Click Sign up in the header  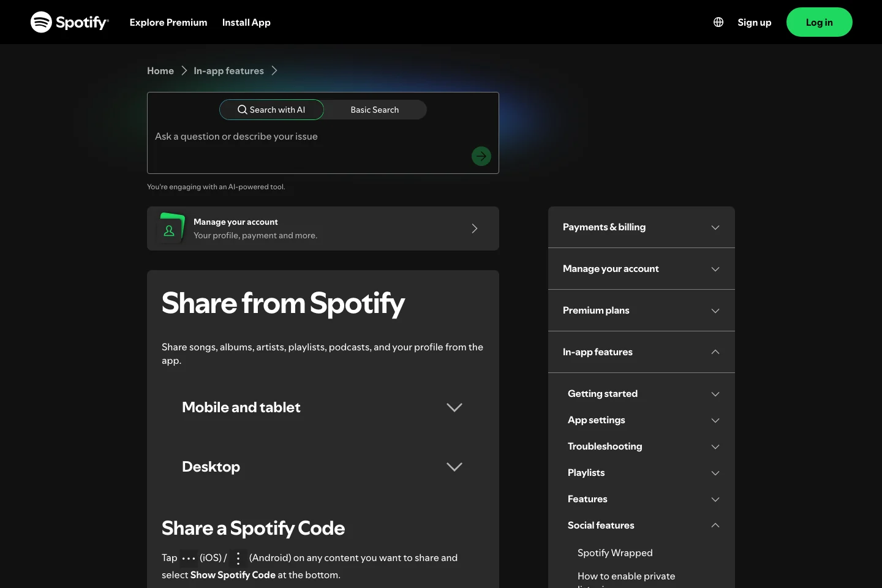tap(755, 22)
